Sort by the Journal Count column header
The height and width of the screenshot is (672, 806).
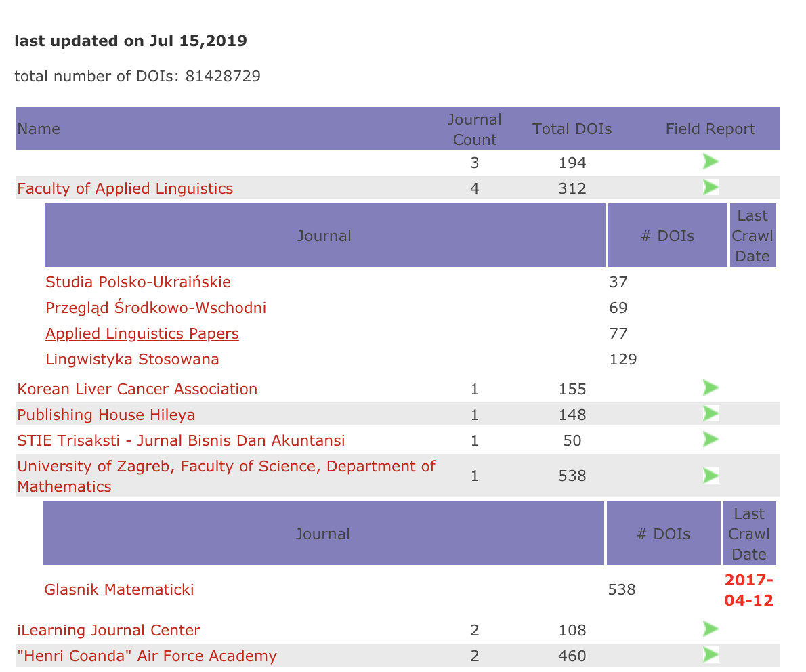pyautogui.click(x=474, y=129)
